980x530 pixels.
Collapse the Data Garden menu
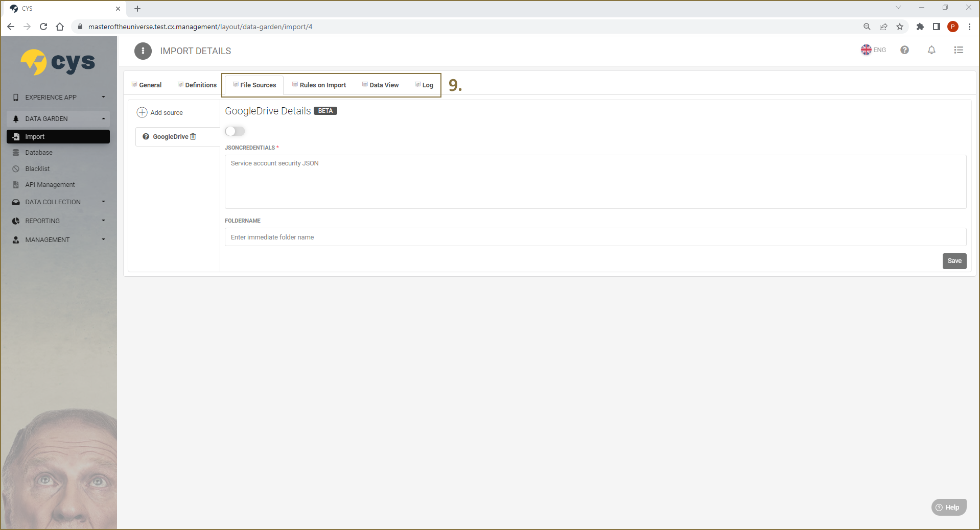58,118
